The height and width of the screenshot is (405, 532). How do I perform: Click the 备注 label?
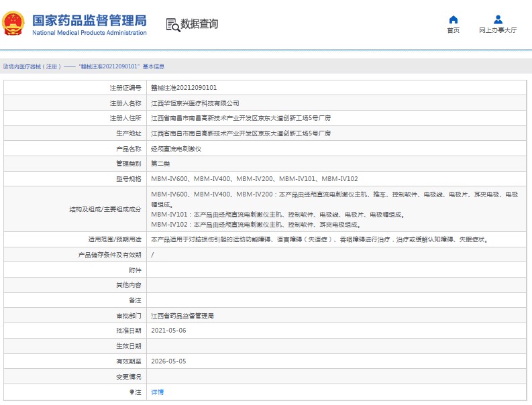(135, 300)
